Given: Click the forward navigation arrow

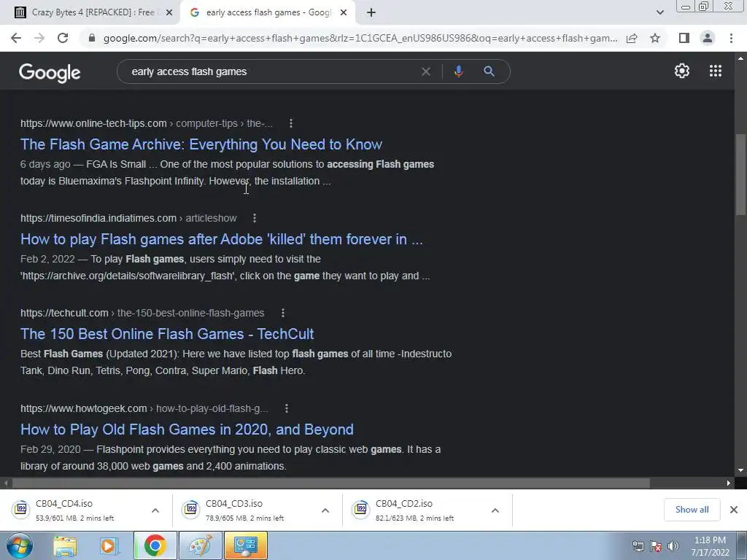Looking at the screenshot, I should pyautogui.click(x=39, y=38).
